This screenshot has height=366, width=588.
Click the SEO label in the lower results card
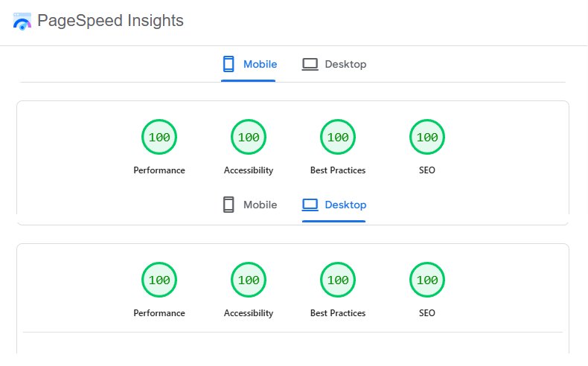point(427,313)
